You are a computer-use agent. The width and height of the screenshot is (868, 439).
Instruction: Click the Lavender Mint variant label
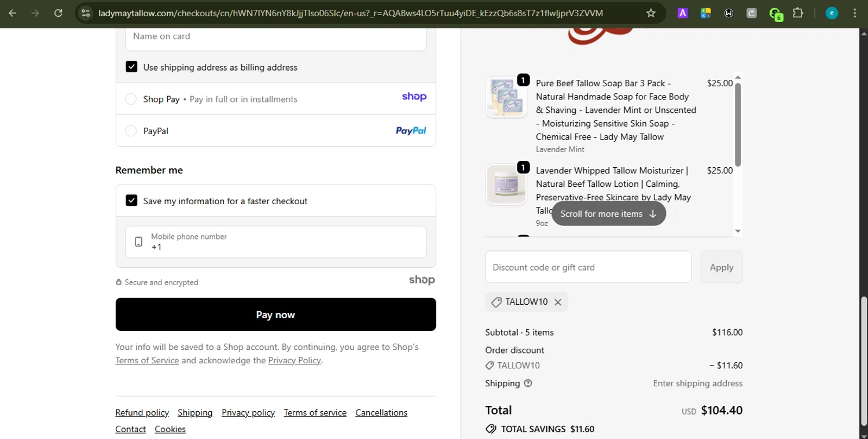click(x=560, y=149)
